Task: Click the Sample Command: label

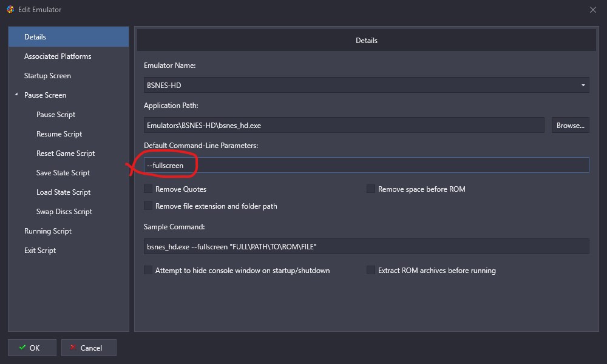Action: pyautogui.click(x=174, y=227)
